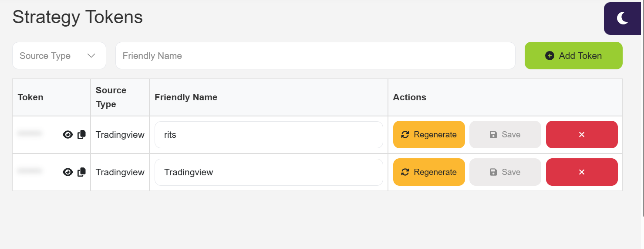This screenshot has width=644, height=249.
Task: Copy the rits token to clipboard
Action: coord(81,135)
